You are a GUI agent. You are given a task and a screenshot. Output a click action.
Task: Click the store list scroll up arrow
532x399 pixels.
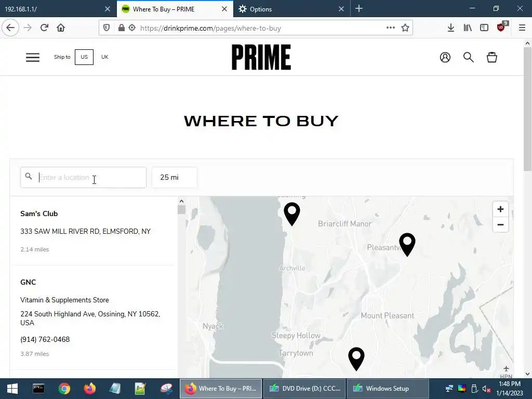pyautogui.click(x=181, y=201)
